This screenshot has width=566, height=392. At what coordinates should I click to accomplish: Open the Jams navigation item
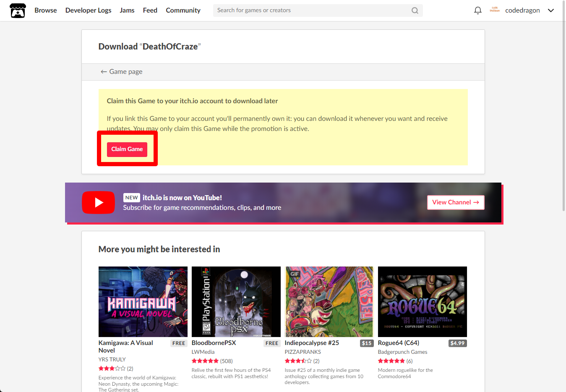127,10
